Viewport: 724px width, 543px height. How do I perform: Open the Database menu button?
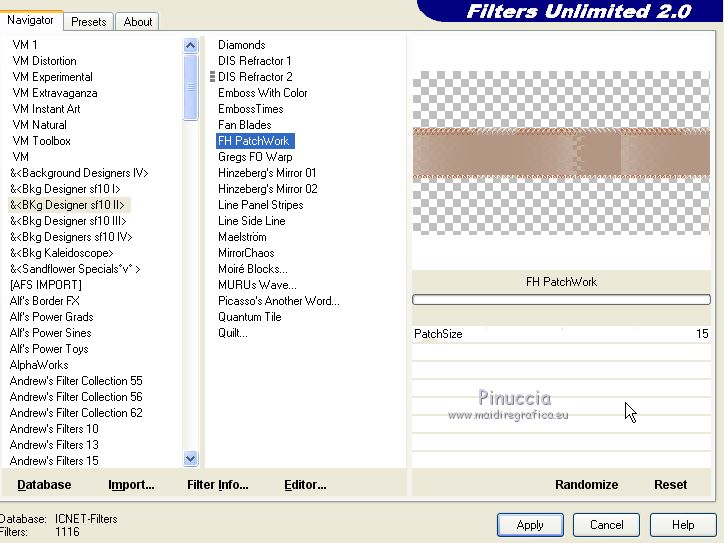[x=44, y=484]
